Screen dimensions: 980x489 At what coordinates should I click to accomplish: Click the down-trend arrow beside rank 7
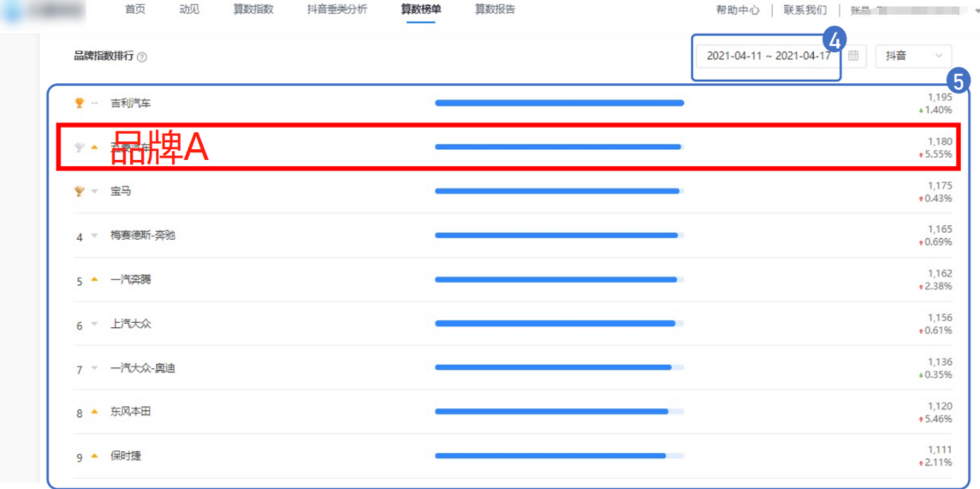click(94, 369)
